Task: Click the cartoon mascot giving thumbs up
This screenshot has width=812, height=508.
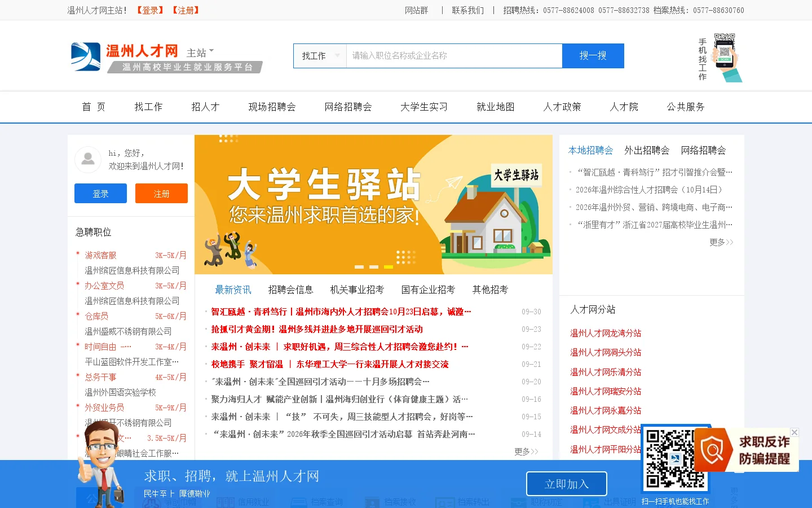Action: pos(101,463)
